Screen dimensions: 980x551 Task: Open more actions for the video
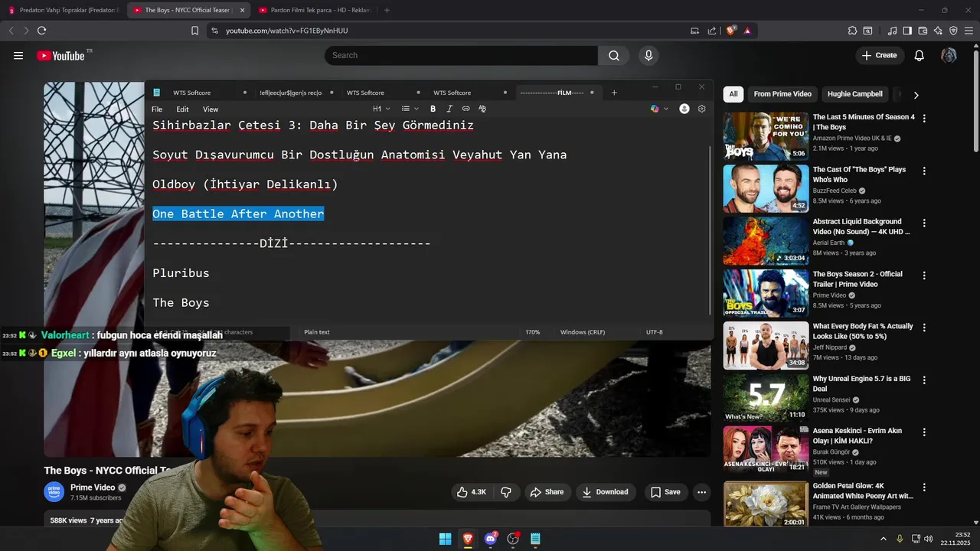[701, 492]
